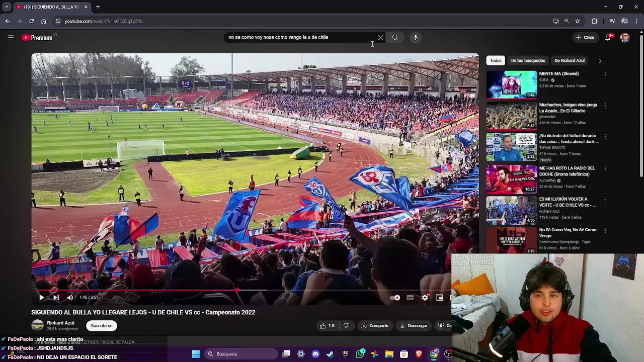The height and width of the screenshot is (362, 644).
Task: Skip to next video
Action: tap(56, 297)
